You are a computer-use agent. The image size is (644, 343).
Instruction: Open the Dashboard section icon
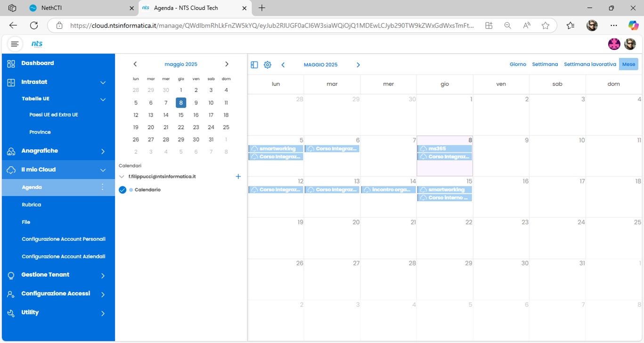(11, 64)
